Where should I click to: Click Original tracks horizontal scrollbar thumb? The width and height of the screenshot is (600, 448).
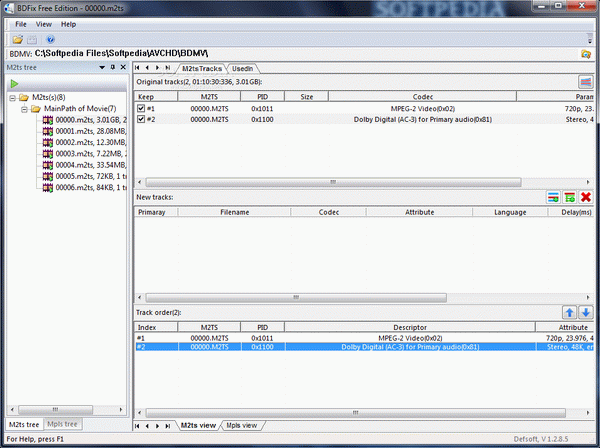pos(333,182)
